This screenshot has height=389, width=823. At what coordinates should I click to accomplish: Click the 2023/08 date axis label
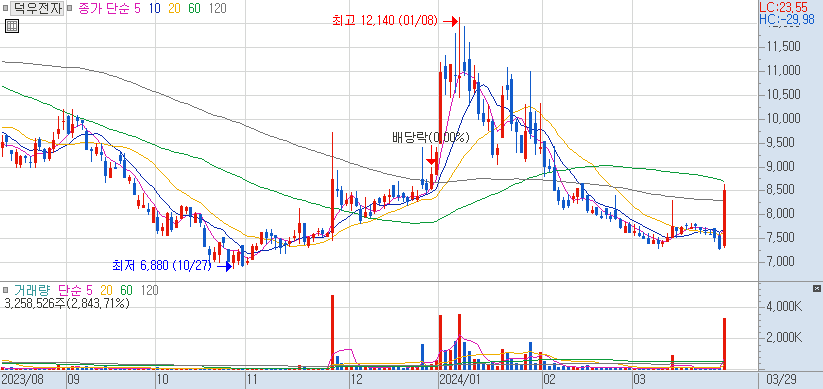click(22, 379)
